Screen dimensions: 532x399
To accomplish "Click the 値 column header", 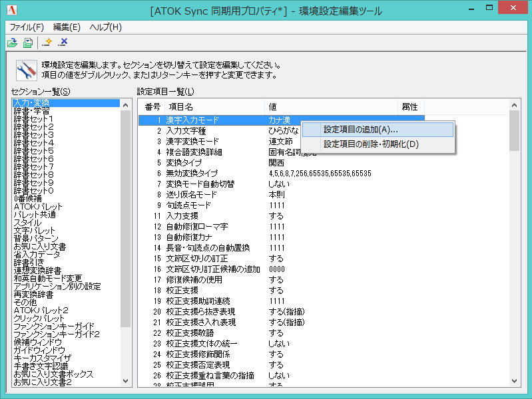I will 331,107.
